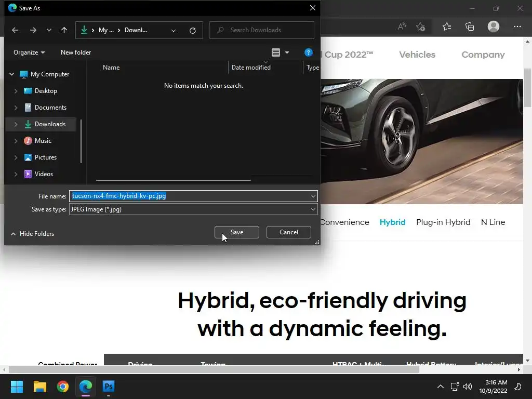The height and width of the screenshot is (399, 532).
Task: Close the Save As dialog
Action: tap(312, 8)
